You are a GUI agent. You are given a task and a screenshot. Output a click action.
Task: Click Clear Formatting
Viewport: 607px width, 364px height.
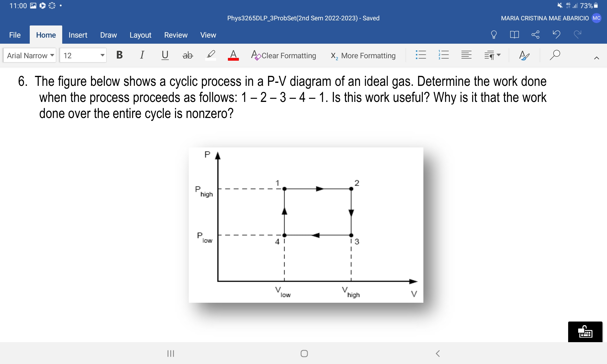284,56
